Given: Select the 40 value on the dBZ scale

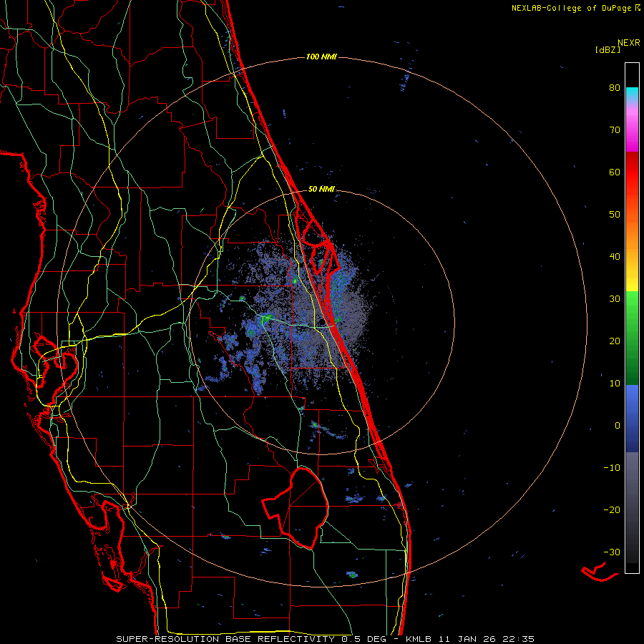Looking at the screenshot, I should [615, 257].
